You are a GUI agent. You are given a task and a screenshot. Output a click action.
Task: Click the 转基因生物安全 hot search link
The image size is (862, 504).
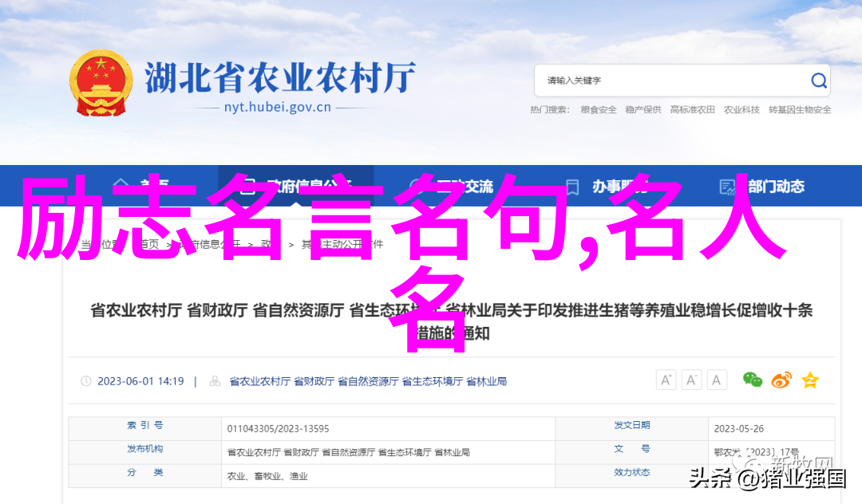coord(800,110)
